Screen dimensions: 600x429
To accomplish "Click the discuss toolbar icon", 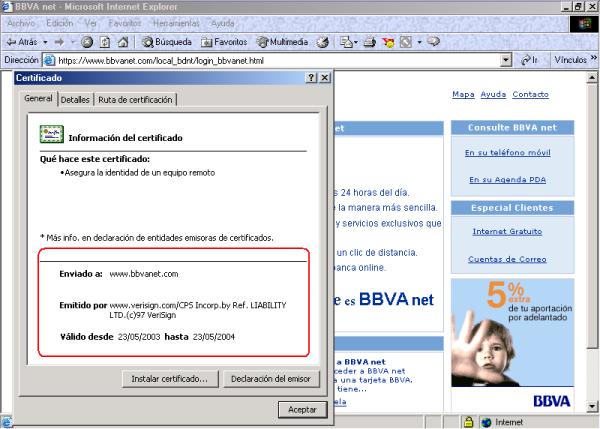I will [x=406, y=42].
